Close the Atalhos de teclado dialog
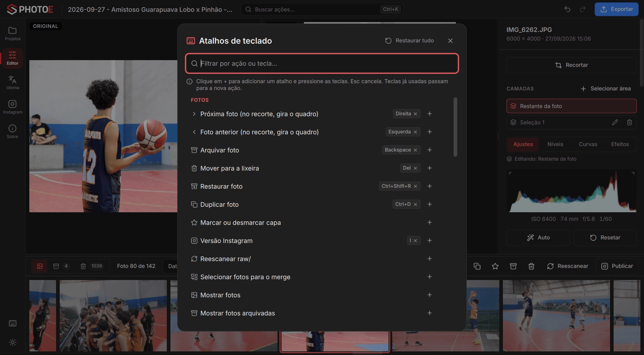 pos(450,41)
